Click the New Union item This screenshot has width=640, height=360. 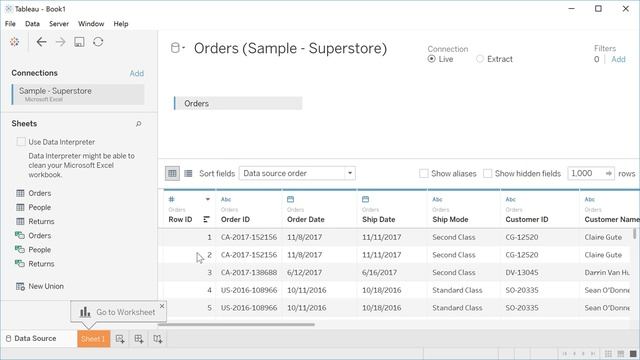pyautogui.click(x=40, y=286)
